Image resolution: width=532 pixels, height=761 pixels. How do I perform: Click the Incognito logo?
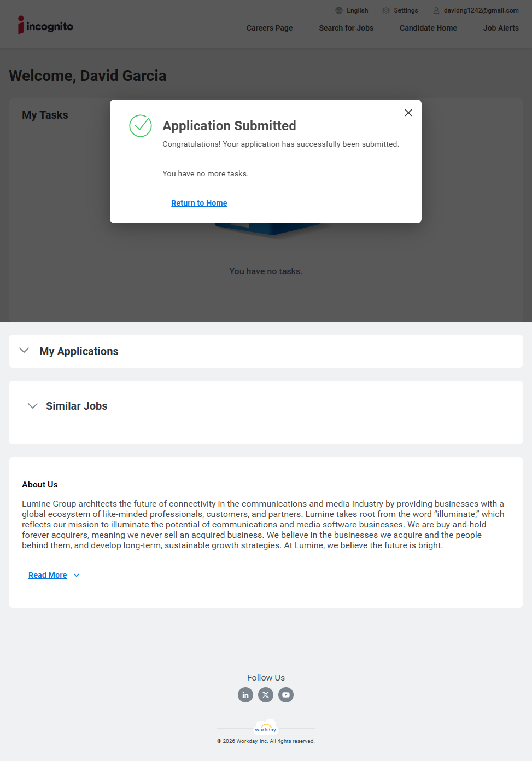click(45, 26)
